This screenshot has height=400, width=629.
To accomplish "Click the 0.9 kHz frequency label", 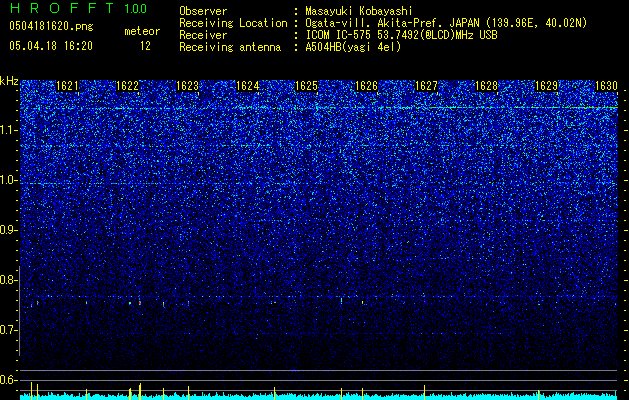I will 8,230.
